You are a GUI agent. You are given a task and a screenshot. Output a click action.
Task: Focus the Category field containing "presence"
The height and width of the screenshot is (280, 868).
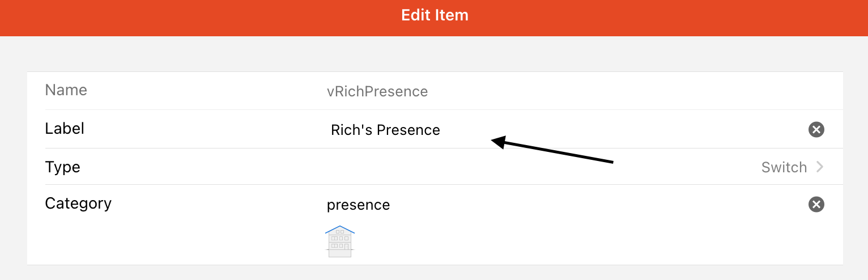(358, 205)
